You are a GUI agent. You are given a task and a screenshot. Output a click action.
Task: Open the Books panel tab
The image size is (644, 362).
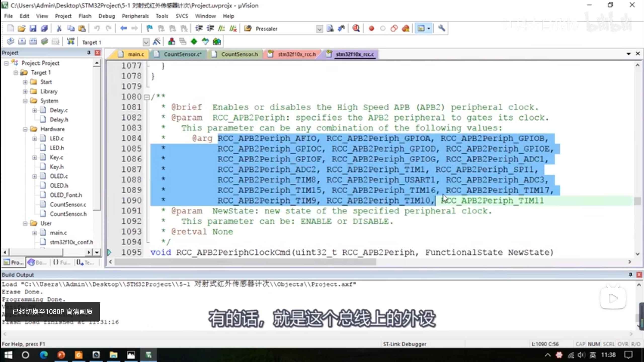pos(37,262)
